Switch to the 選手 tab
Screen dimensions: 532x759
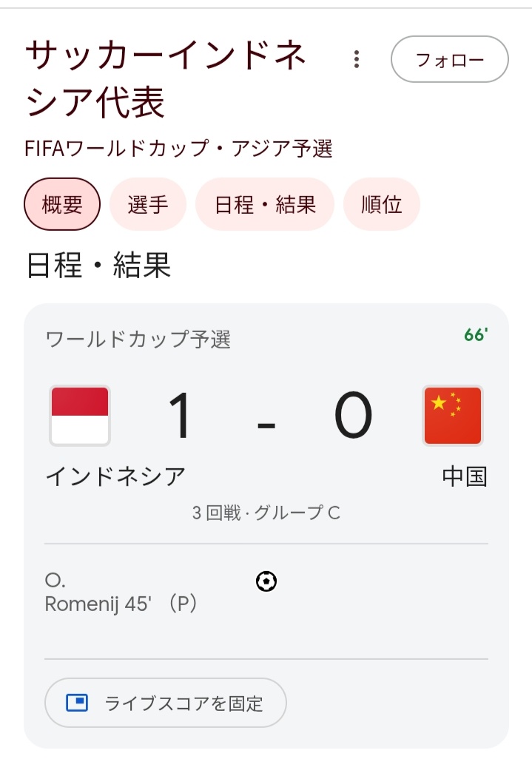pyautogui.click(x=147, y=204)
